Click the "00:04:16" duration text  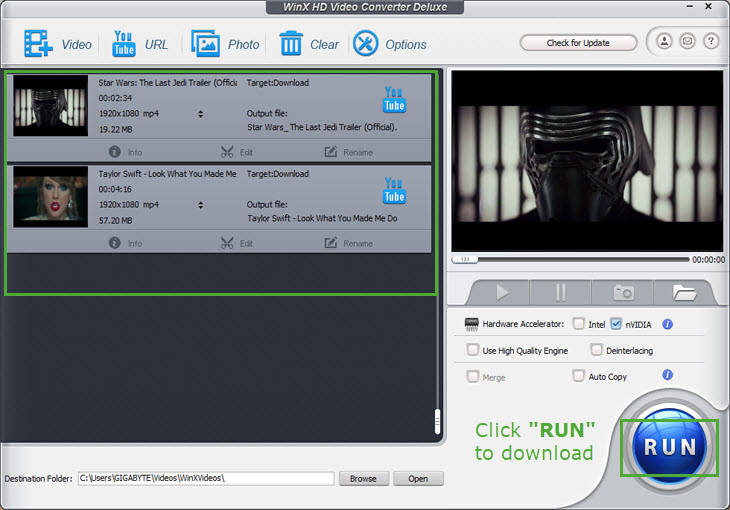pos(115,190)
